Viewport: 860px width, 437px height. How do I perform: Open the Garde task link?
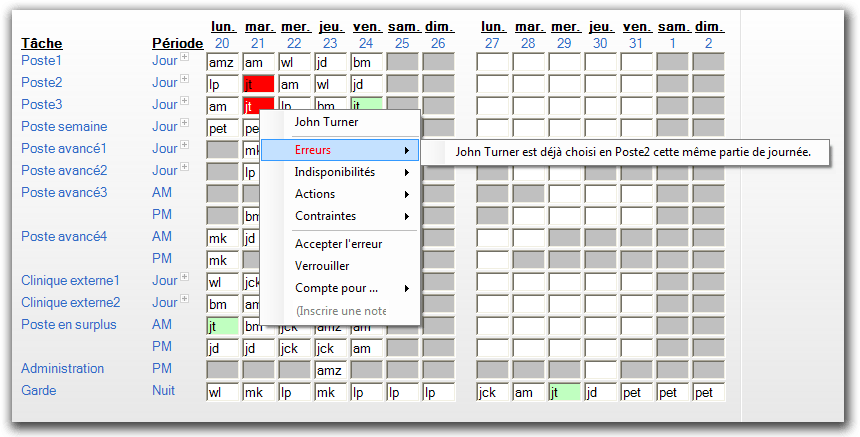click(x=38, y=390)
